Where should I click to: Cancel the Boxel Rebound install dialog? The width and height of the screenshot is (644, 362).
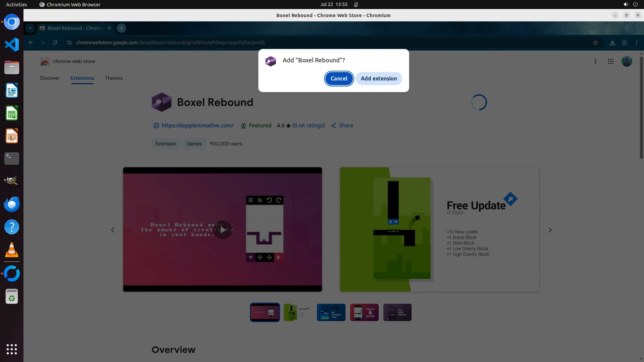point(339,78)
